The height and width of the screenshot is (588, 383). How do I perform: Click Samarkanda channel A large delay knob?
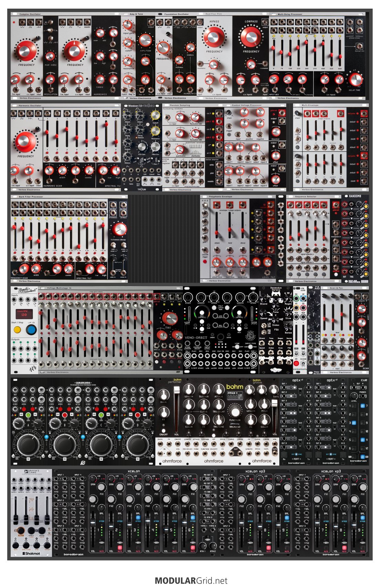point(28,445)
